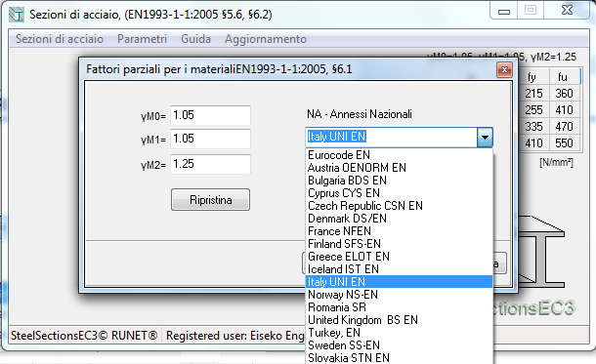Click fu value 550 in the table

[564, 143]
